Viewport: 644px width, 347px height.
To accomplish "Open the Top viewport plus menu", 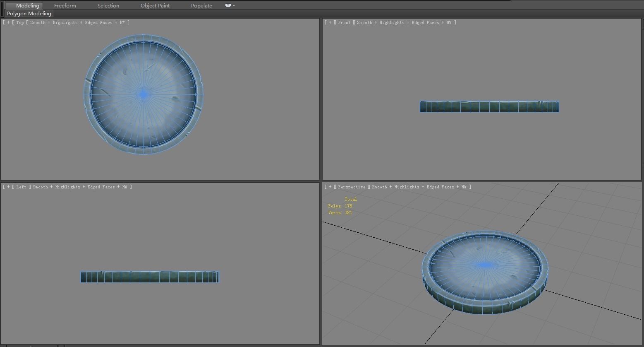I will [x=8, y=22].
